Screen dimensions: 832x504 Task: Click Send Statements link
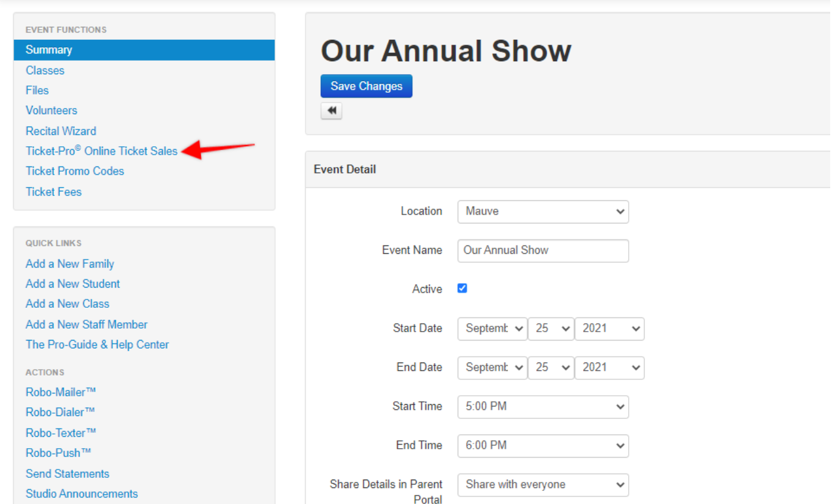[x=68, y=474]
